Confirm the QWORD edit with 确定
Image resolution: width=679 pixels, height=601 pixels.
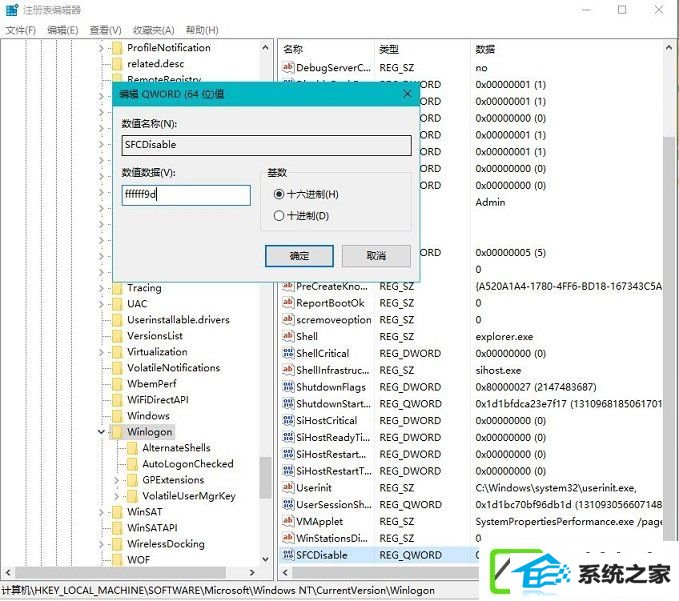299,256
